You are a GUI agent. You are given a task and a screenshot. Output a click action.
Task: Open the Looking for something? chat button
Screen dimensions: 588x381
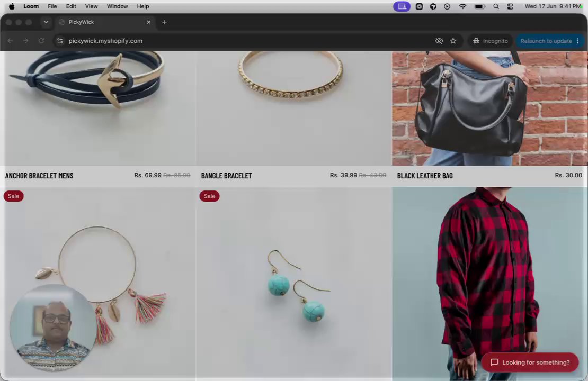point(530,362)
